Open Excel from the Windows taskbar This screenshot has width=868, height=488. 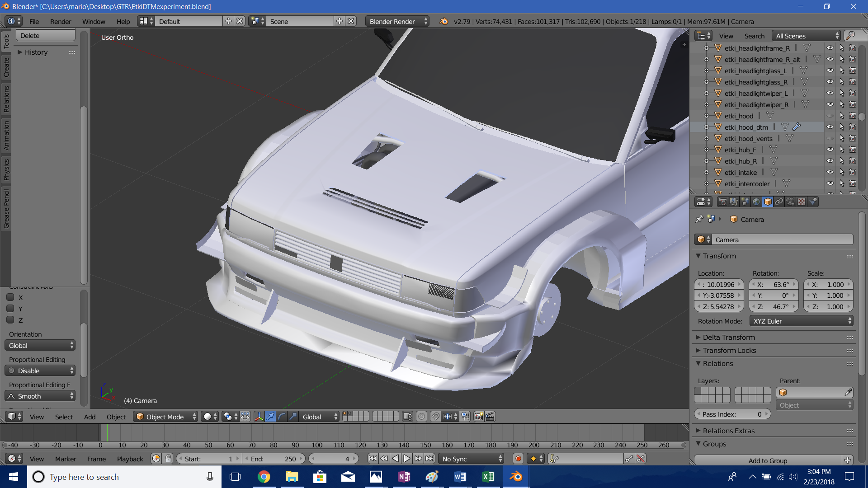[488, 477]
